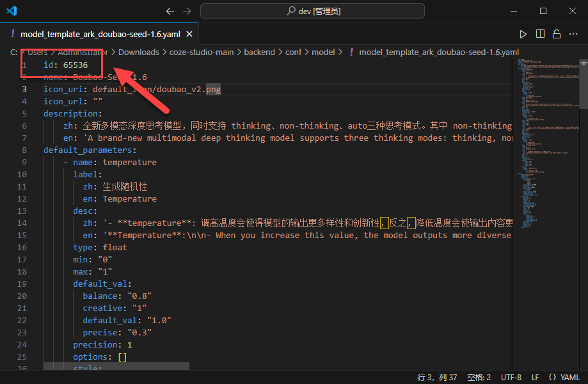Change indentation via '空格: 2'

[479, 377]
